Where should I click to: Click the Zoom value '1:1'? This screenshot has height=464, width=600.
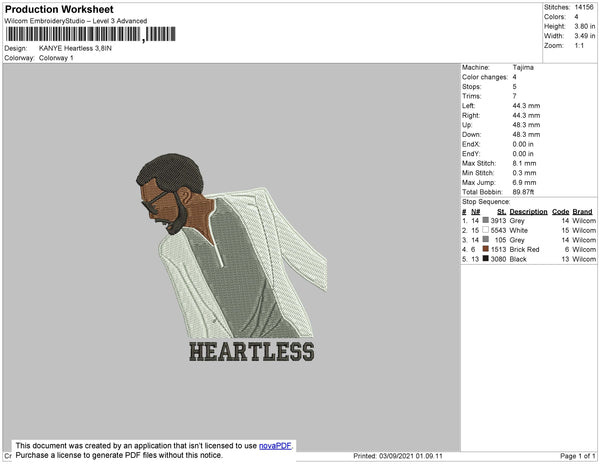tap(579, 46)
